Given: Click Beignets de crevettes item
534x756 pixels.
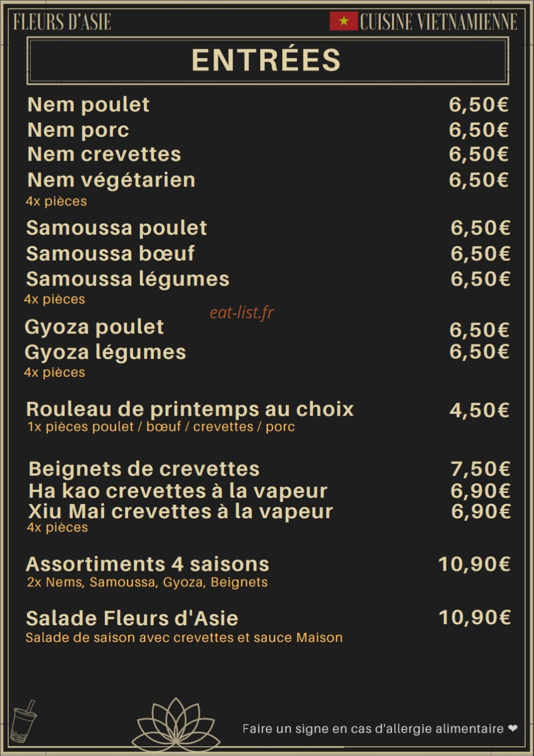Looking at the screenshot, I should [x=144, y=469].
